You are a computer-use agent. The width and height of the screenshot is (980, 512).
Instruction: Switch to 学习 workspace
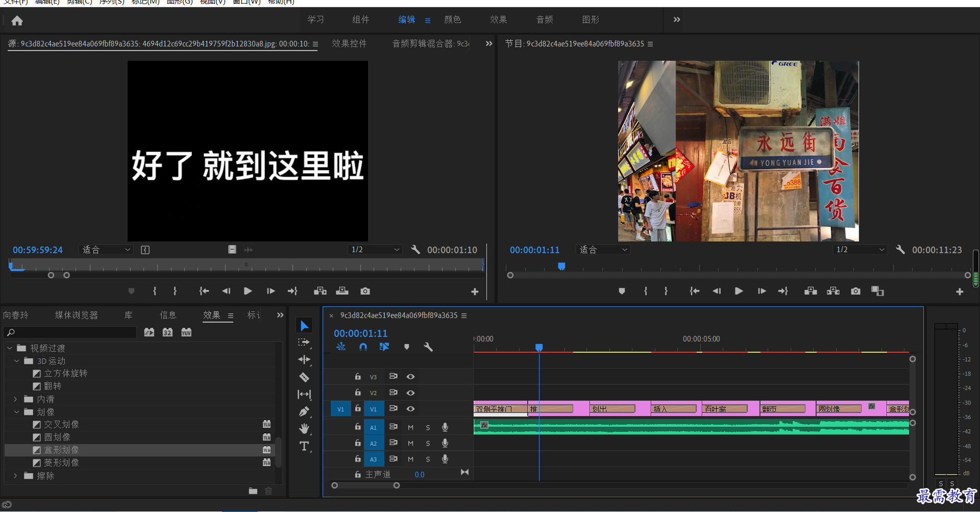click(315, 19)
